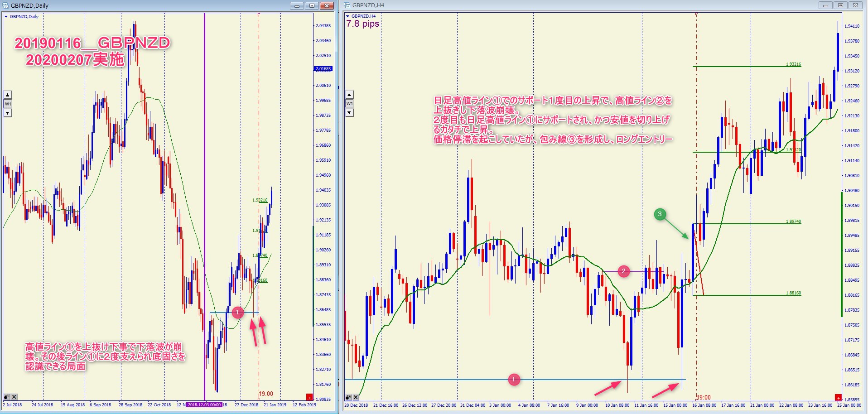Toggle the W1 timeframe button in Daily chart

tap(8, 104)
